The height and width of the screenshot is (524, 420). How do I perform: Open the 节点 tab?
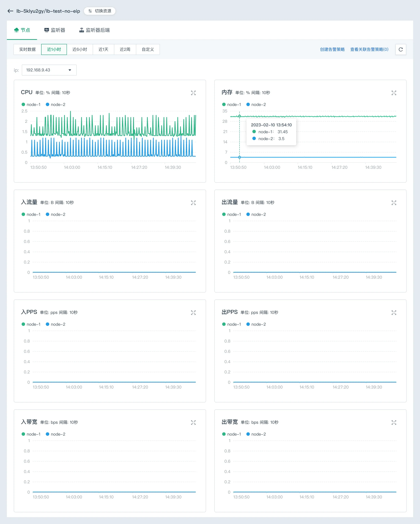(22, 30)
